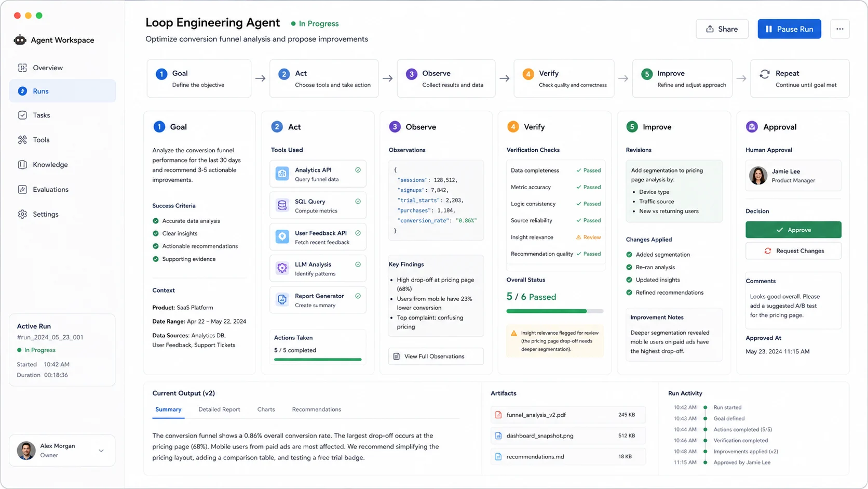This screenshot has width=868, height=489.
Task: Click the Improve step number badge
Action: pyautogui.click(x=646, y=74)
